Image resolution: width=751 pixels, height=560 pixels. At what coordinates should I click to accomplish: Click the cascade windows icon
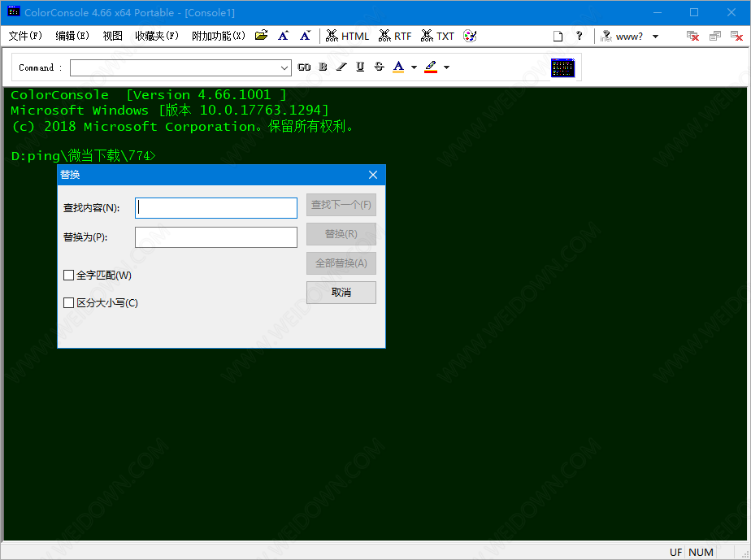click(x=715, y=36)
